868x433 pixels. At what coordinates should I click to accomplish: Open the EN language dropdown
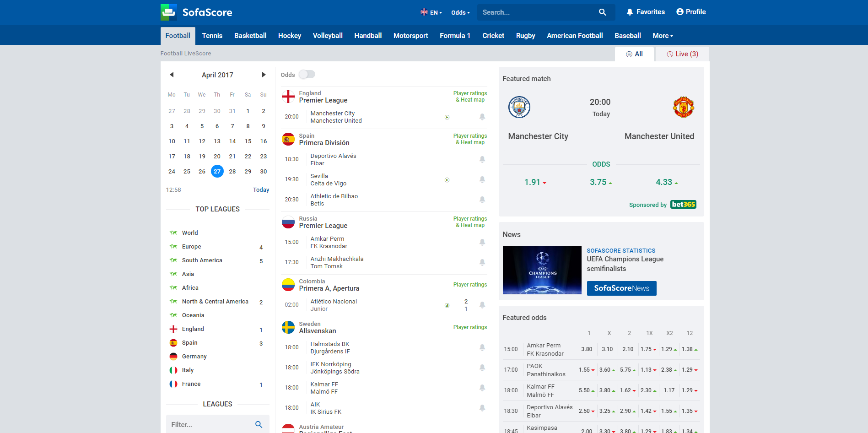pyautogui.click(x=431, y=12)
